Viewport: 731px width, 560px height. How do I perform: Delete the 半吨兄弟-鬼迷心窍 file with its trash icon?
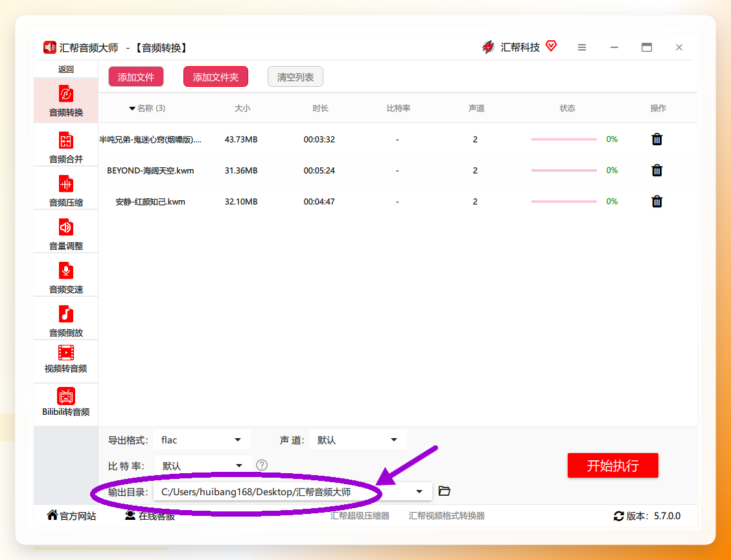657,139
